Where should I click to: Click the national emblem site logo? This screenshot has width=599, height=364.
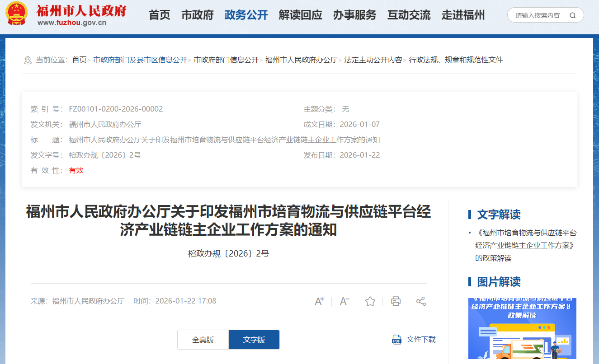[17, 14]
